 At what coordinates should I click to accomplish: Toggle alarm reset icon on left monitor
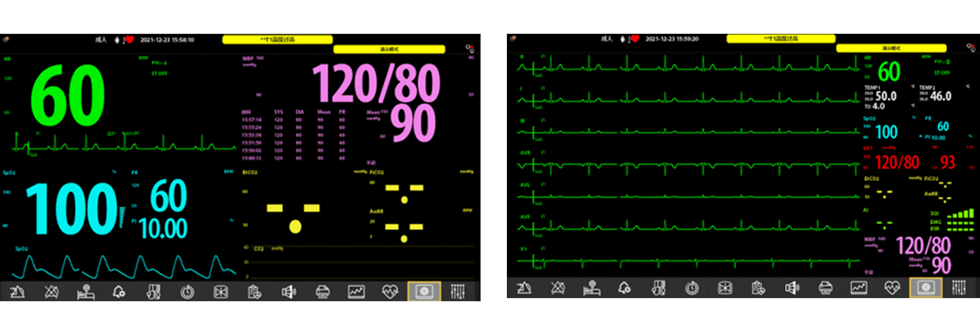click(x=51, y=291)
